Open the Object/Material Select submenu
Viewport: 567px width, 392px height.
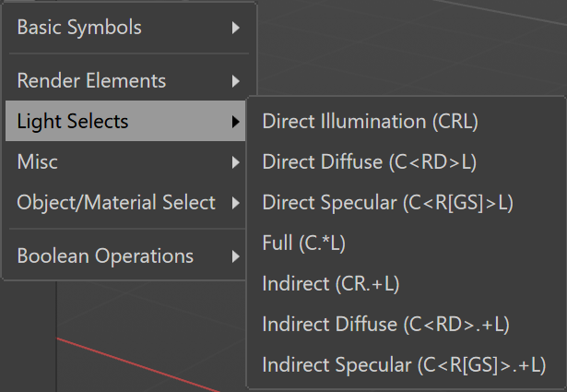[x=125, y=202]
